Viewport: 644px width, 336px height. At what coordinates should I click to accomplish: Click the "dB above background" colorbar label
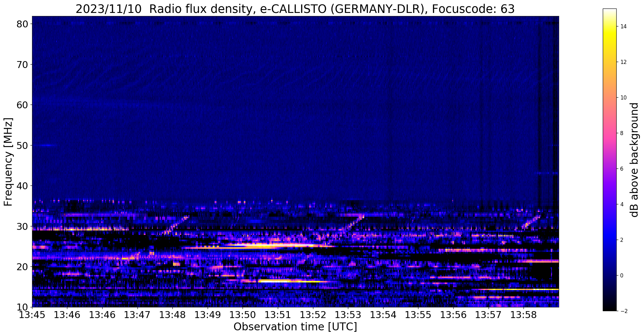635,160
